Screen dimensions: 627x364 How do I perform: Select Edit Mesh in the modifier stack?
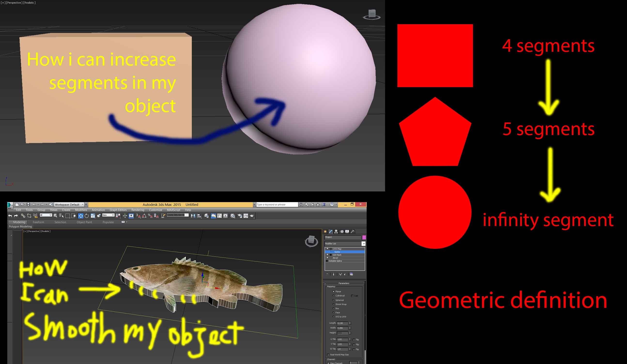click(x=337, y=255)
